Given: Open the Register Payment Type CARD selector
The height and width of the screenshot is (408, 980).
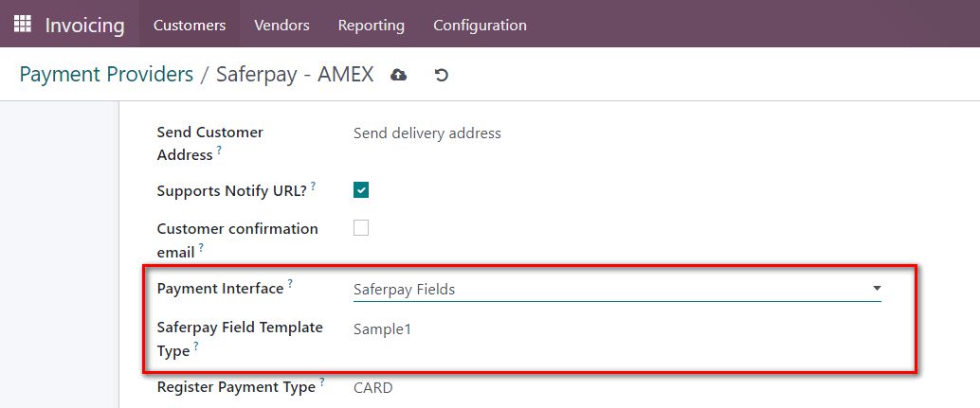Looking at the screenshot, I should tap(373, 387).
